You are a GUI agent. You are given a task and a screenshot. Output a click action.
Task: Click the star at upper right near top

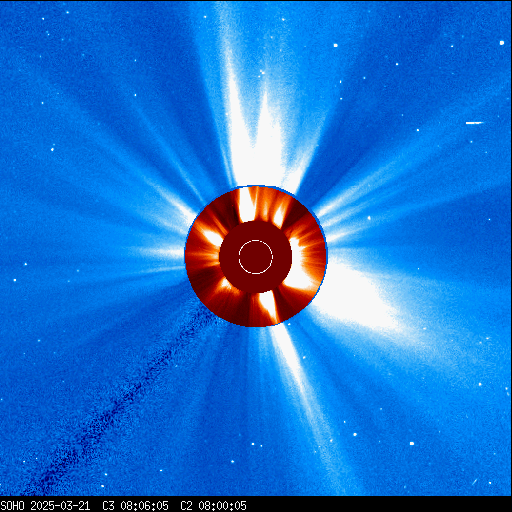coord(336,45)
